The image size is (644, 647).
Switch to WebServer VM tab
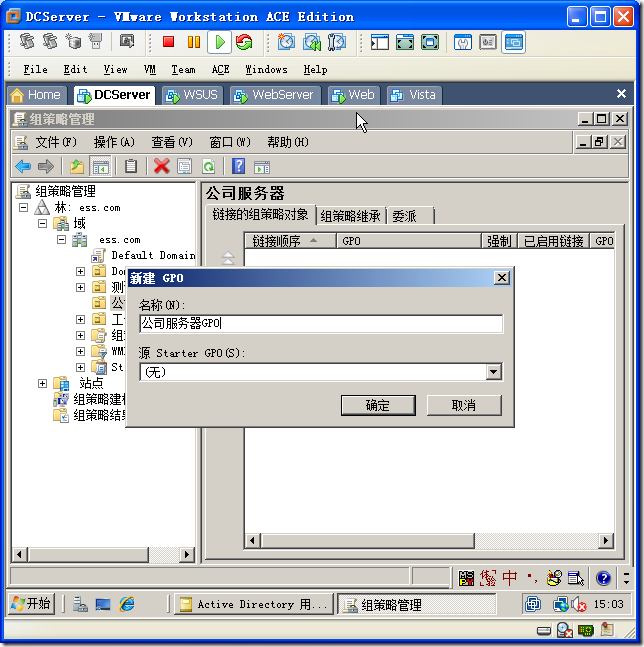pyautogui.click(x=275, y=95)
